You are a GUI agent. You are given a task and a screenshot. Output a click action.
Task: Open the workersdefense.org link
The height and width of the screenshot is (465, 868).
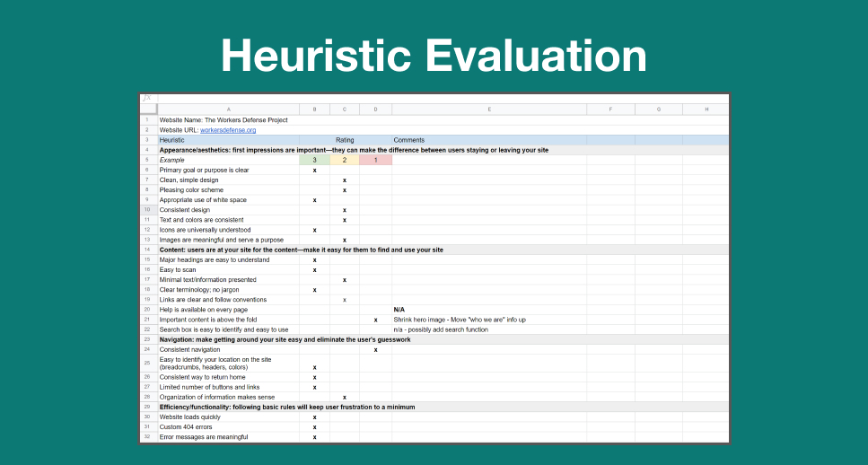(x=228, y=130)
